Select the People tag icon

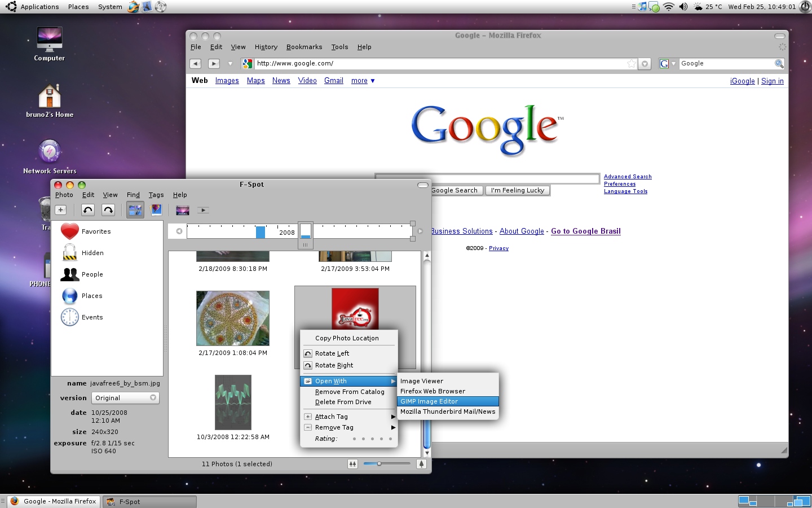click(x=69, y=274)
